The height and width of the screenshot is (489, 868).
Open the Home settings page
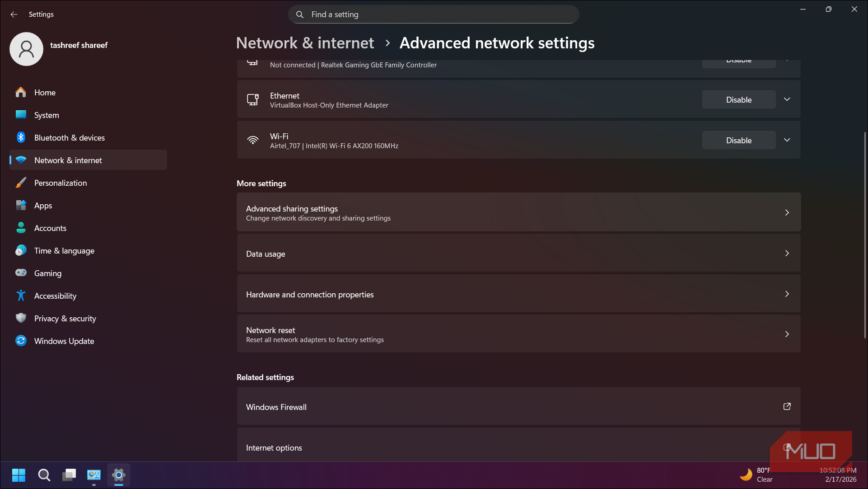coord(88,92)
